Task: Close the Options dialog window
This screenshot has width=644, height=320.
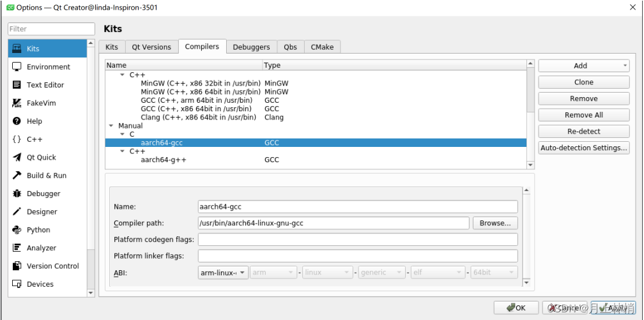Action: [x=633, y=7]
